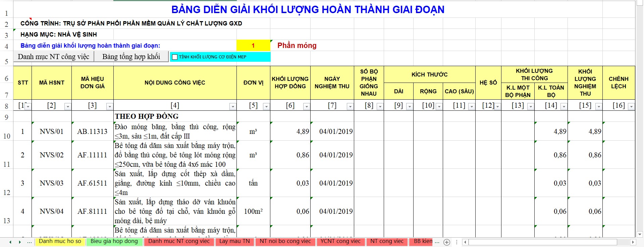The width and height of the screenshot is (644, 247).
Task: Click the vertical scrollbar down arrow
Action: (x=640, y=234)
